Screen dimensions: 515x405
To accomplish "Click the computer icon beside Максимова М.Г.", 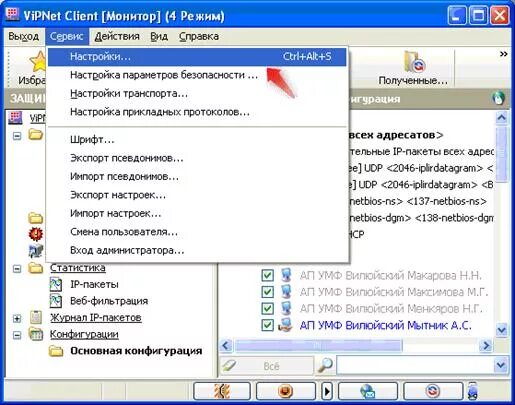I will coord(286,292).
